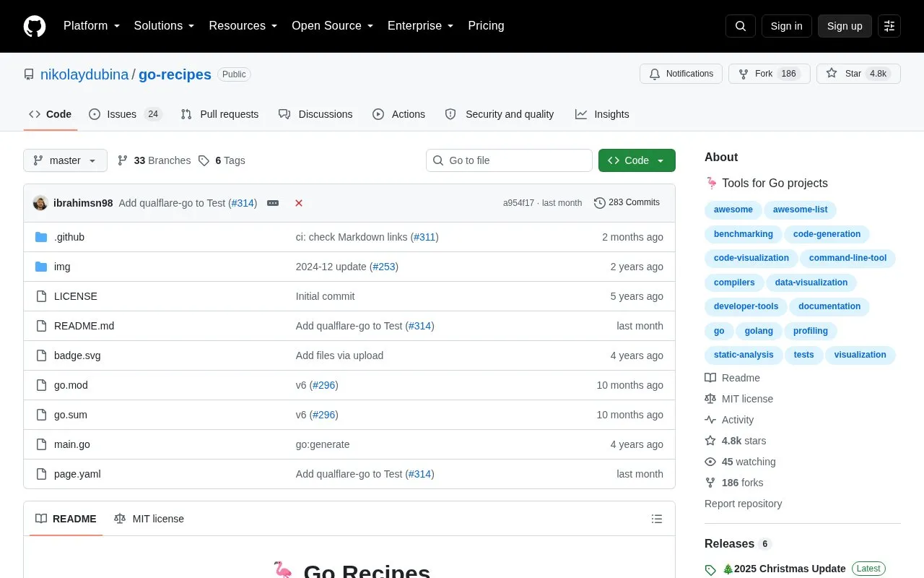Open the go.sum file
The width and height of the screenshot is (924, 578).
click(71, 415)
